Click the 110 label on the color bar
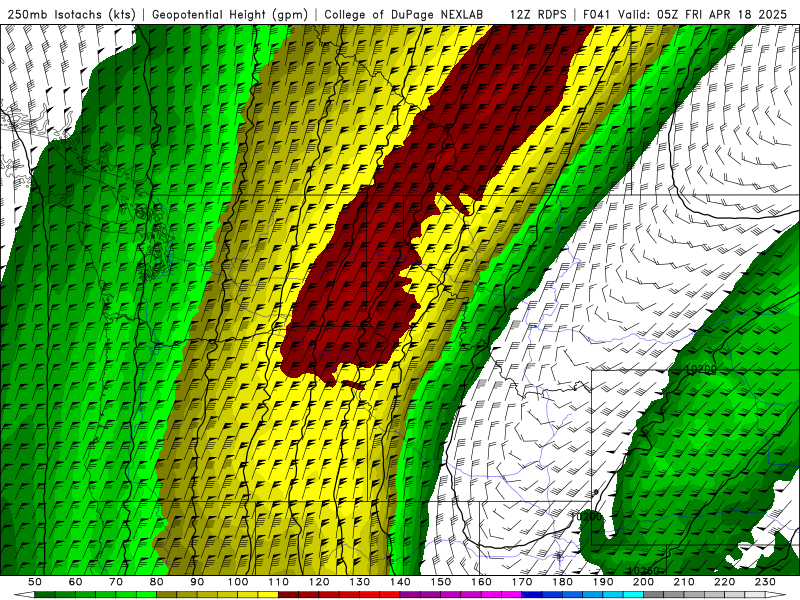800x600 pixels. tap(279, 582)
